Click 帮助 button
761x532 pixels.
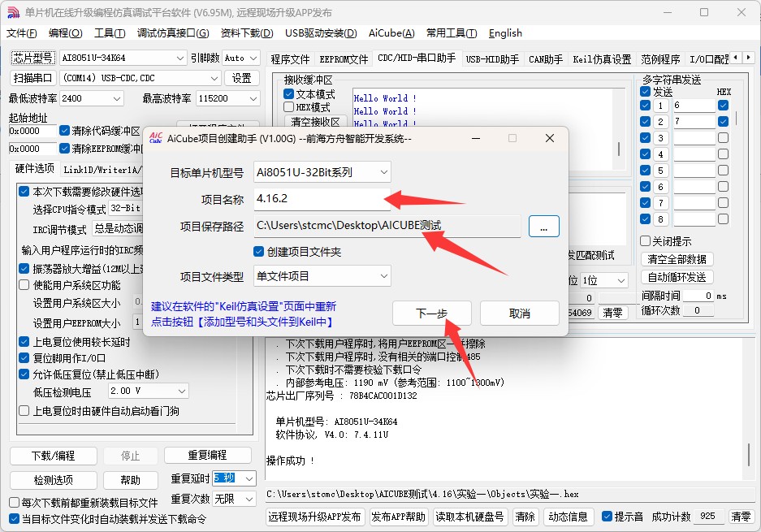coord(130,480)
